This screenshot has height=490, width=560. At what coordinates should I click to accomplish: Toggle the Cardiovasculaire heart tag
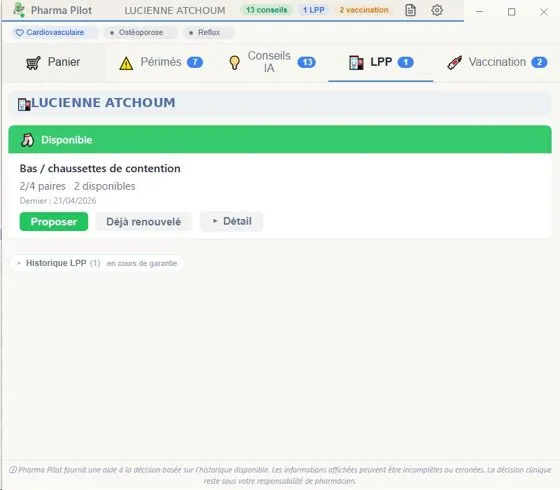tap(50, 32)
